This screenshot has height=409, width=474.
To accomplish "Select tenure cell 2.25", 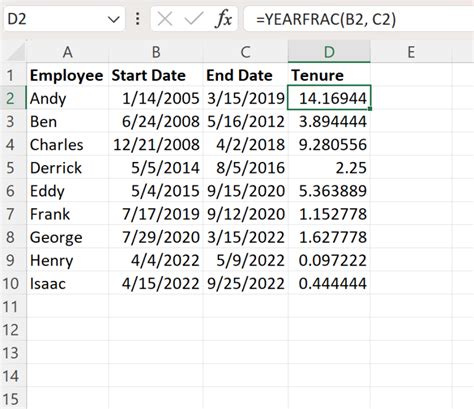I will point(329,167).
